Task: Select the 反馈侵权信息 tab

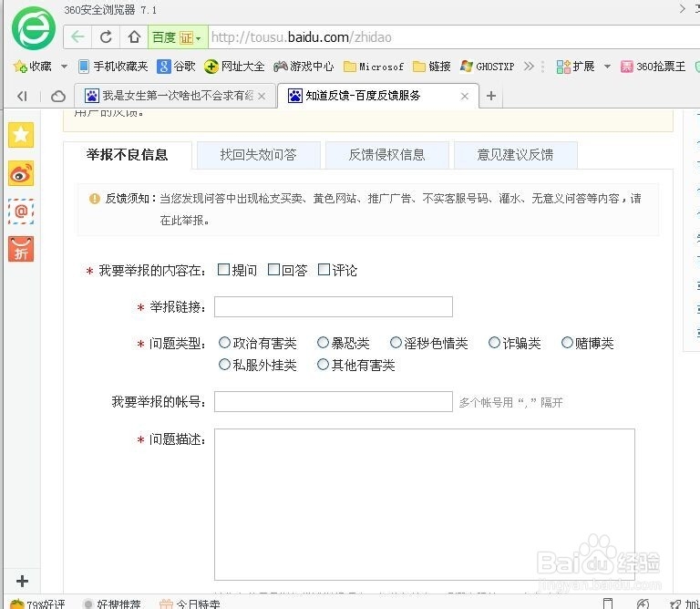Action: point(387,155)
